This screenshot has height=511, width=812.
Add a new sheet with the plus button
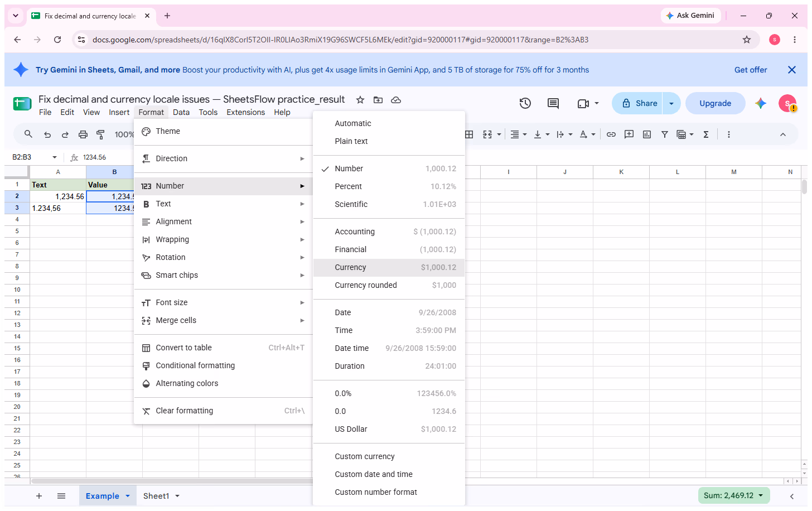pyautogui.click(x=39, y=496)
